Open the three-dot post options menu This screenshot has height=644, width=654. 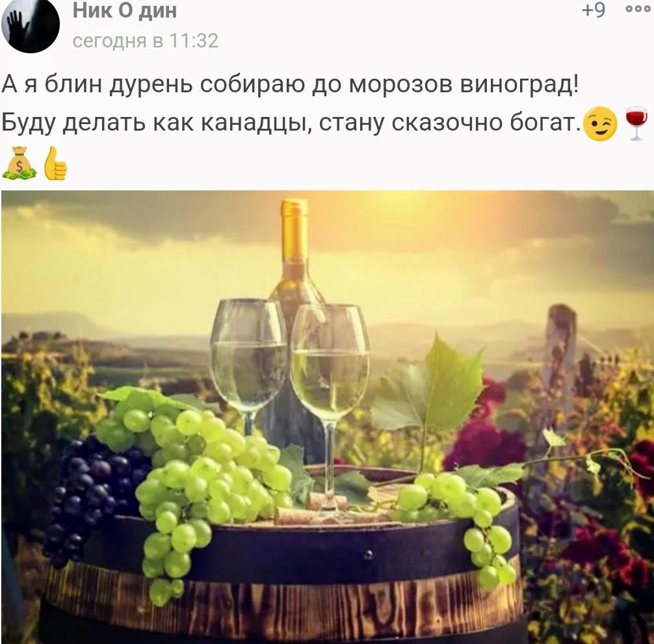pos(638,10)
